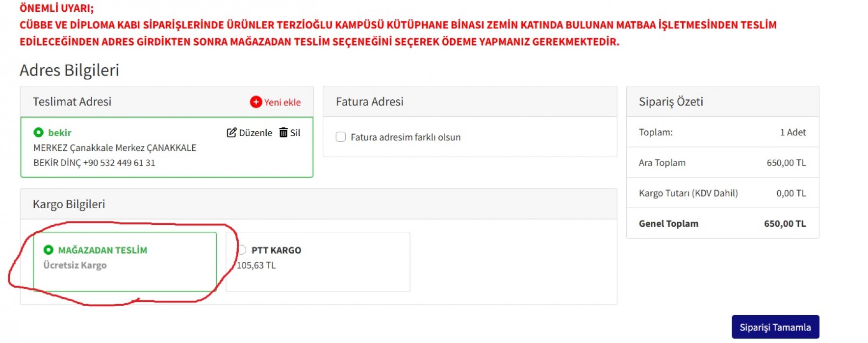Viewport: 868px width, 343px height.
Task: Click the 105,63 TL PTT shipping price
Action: pos(256,265)
